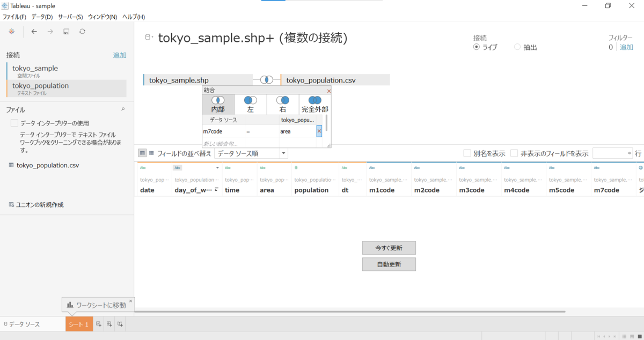Click the Abc type icon of day_of_w column
The image size is (644, 340).
coord(178,168)
